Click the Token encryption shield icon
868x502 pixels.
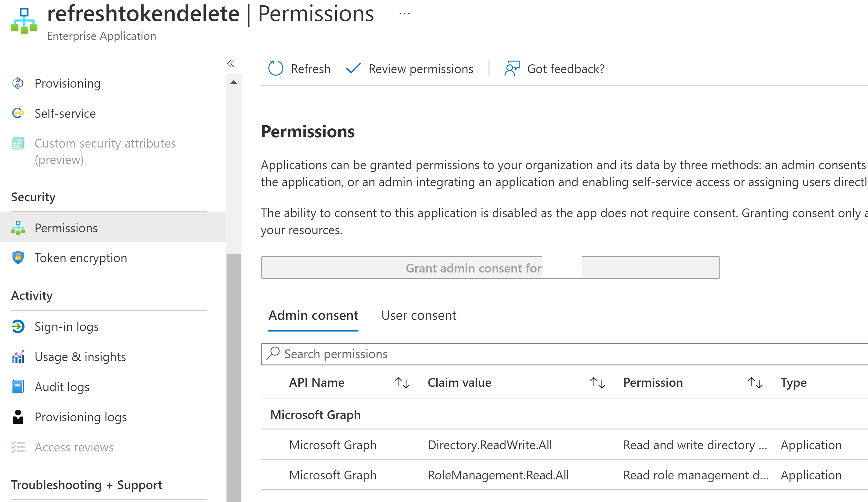click(x=18, y=257)
